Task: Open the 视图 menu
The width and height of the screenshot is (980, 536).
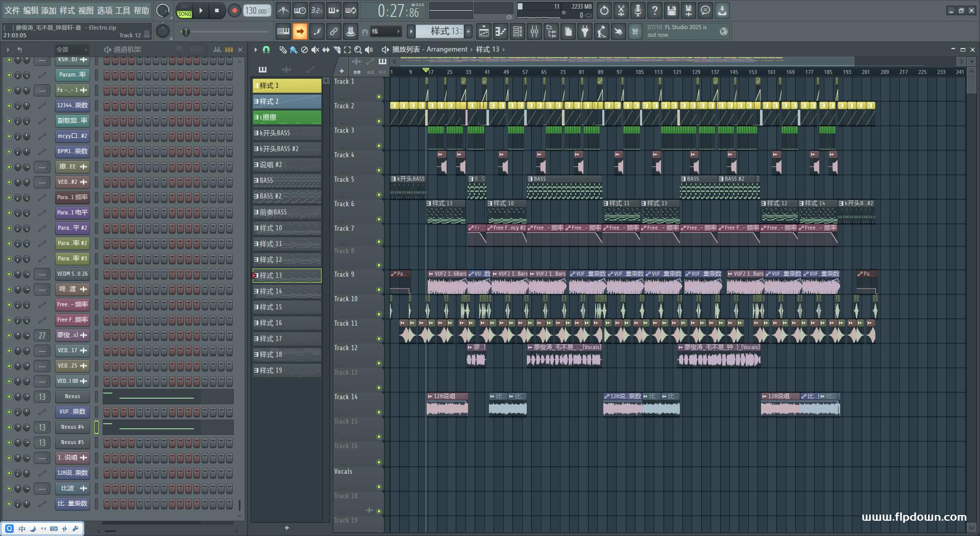Action: click(x=86, y=11)
